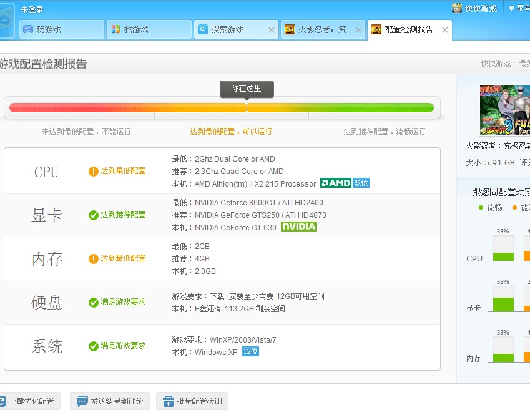
Task: Click the 一键优化配置 button
Action: coord(29,401)
